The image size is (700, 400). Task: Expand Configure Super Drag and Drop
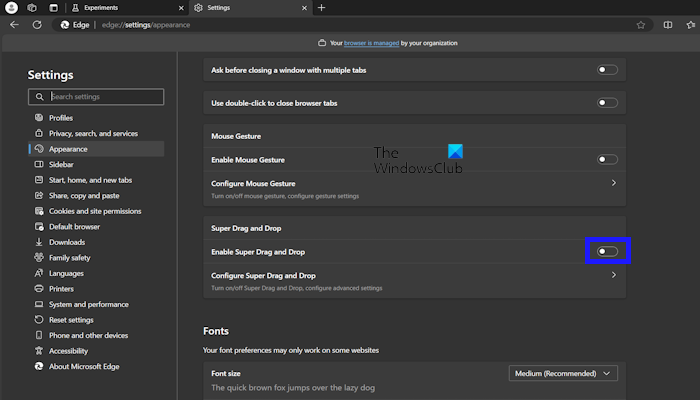(x=613, y=275)
